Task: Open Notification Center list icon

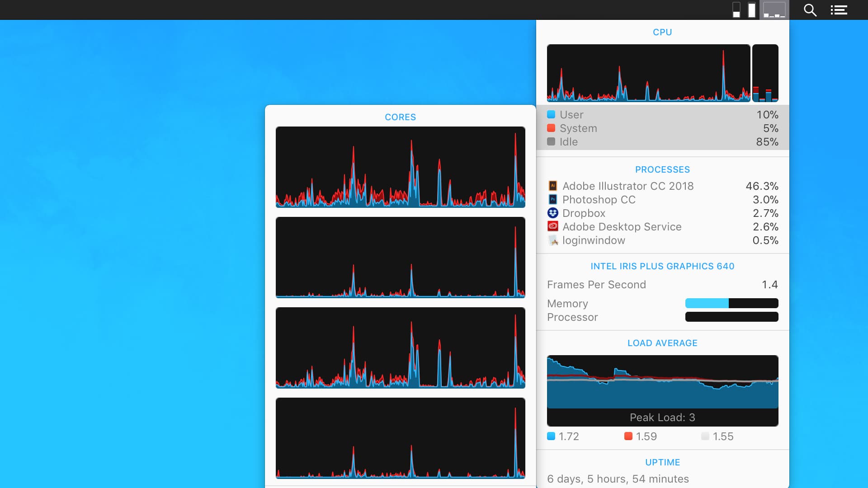Action: (839, 10)
